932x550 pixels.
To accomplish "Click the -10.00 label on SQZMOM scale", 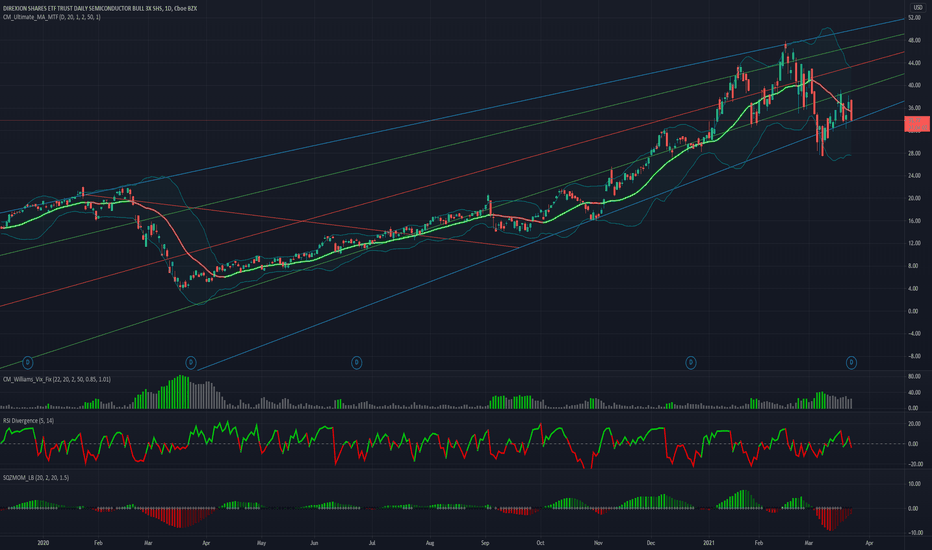I will pyautogui.click(x=915, y=533).
